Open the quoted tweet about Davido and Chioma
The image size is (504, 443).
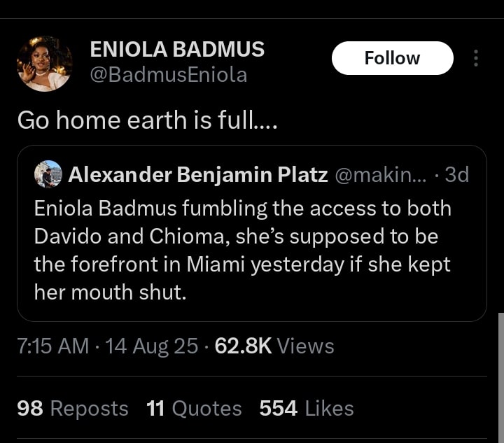251,251
